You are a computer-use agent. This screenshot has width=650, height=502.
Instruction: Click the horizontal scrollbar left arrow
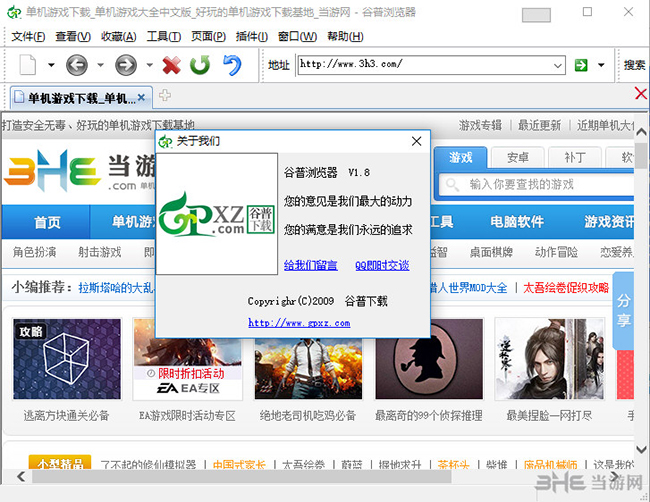point(21,476)
